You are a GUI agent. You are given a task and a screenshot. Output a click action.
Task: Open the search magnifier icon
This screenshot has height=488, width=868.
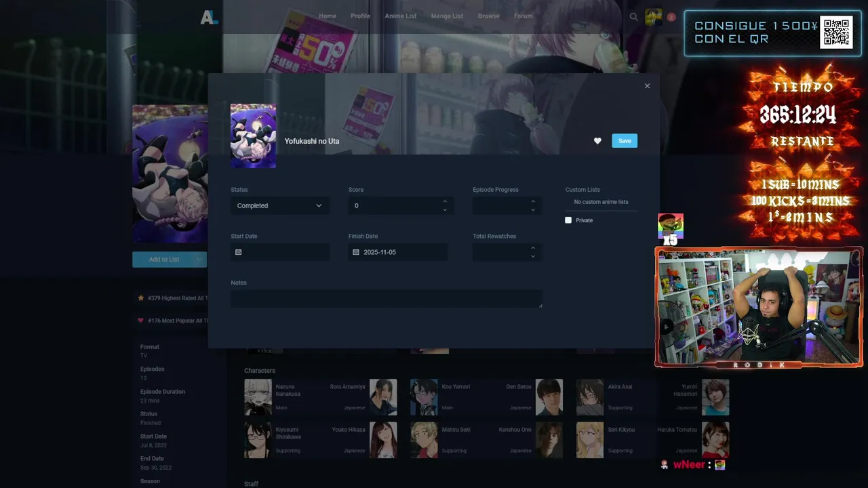click(633, 17)
